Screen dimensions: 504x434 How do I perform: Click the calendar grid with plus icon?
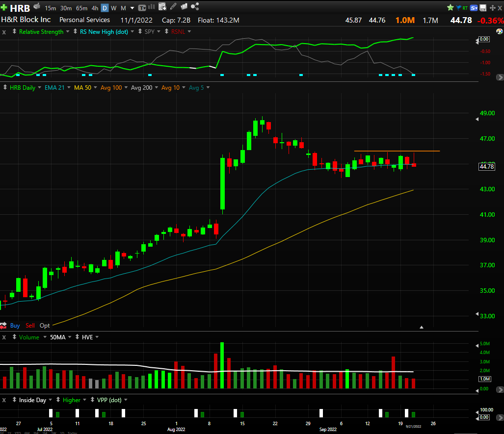(x=162, y=6)
